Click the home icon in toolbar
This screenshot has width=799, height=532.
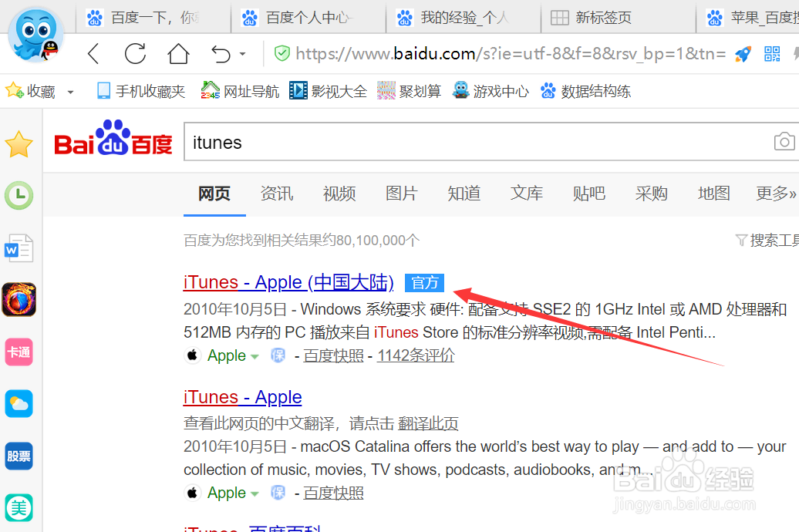click(x=177, y=54)
